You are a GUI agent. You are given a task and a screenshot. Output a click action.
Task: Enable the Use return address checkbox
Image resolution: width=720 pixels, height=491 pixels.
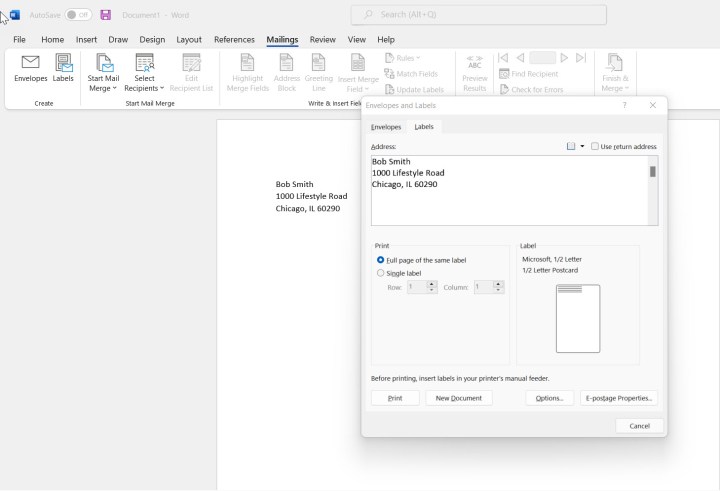595,147
